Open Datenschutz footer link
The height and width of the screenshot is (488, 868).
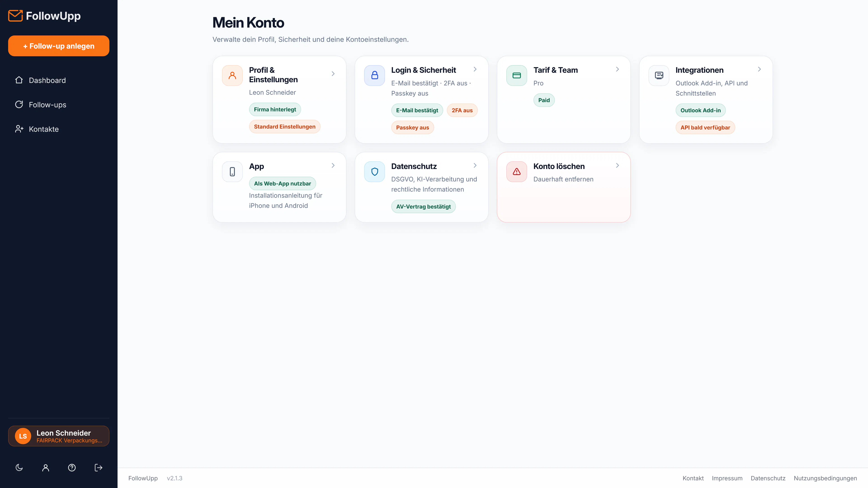(768, 478)
